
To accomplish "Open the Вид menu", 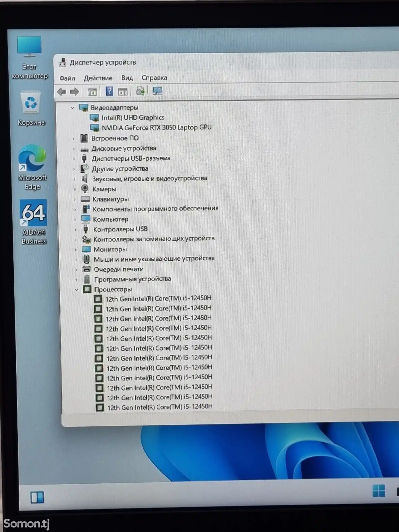I will click(x=127, y=78).
